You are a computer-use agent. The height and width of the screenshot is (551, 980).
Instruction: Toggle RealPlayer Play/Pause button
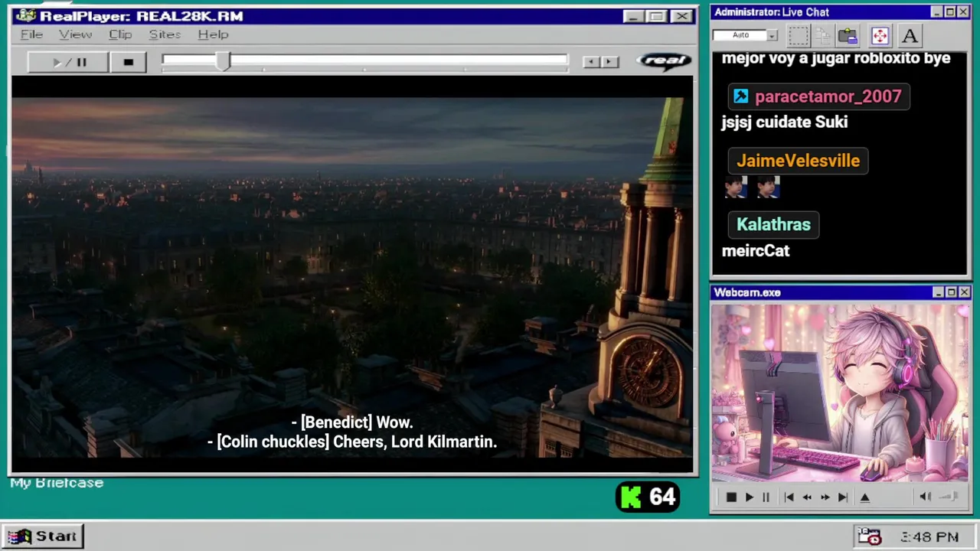67,62
